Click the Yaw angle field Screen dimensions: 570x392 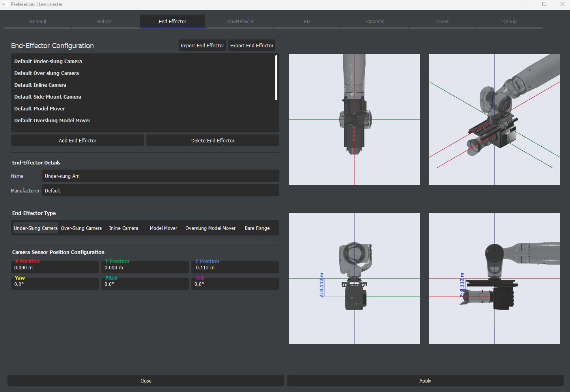pos(55,284)
